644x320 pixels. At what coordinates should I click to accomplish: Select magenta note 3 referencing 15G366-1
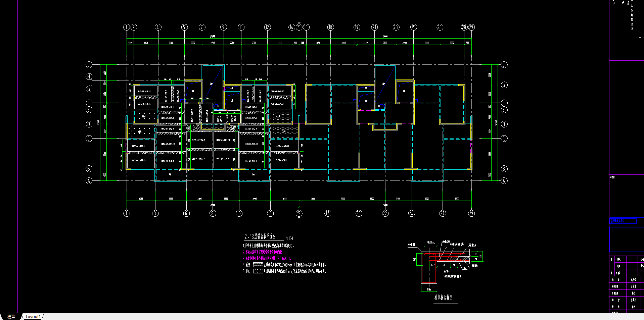267,259
